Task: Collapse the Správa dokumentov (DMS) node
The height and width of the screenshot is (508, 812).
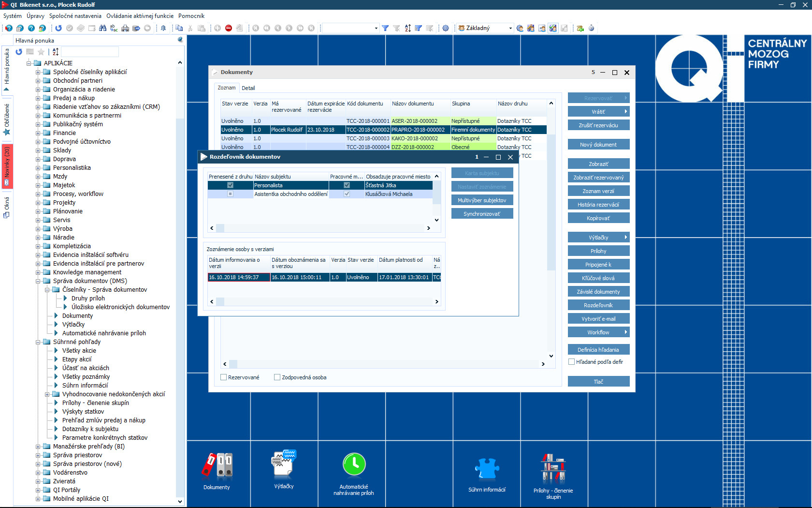Action: [38, 281]
